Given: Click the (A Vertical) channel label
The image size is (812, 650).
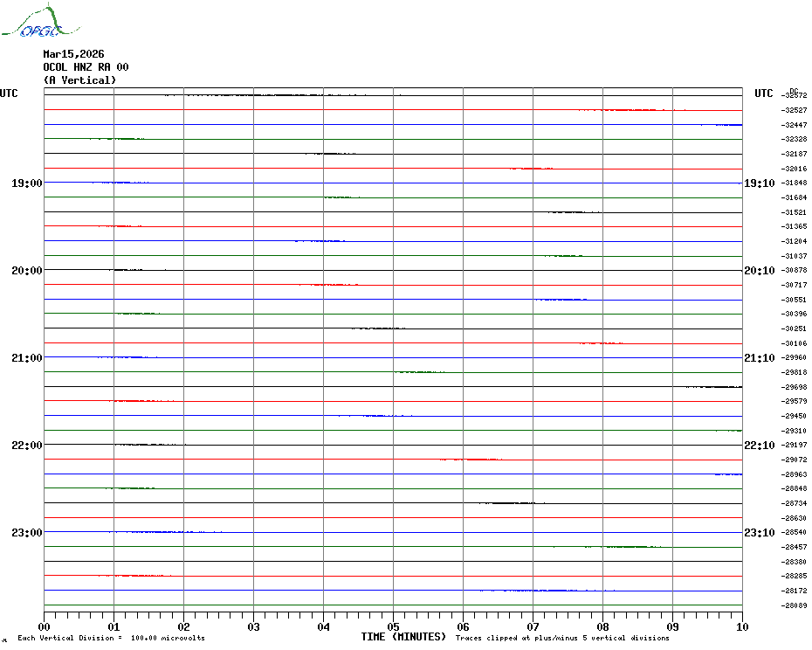Looking at the screenshot, I should (79, 80).
